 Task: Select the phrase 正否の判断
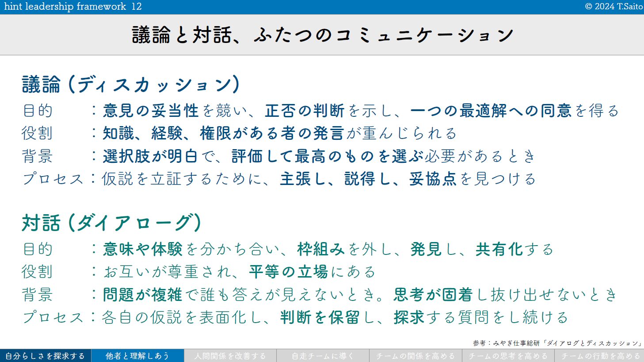point(305,111)
